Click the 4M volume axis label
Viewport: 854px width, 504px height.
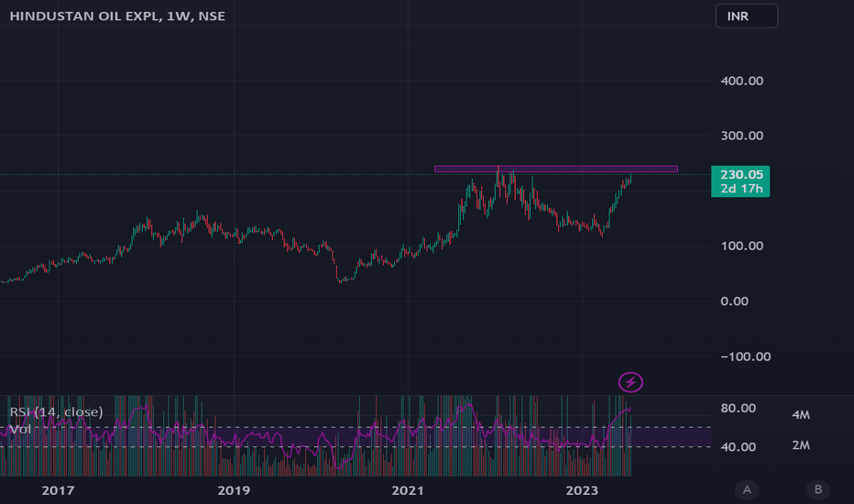click(x=801, y=414)
